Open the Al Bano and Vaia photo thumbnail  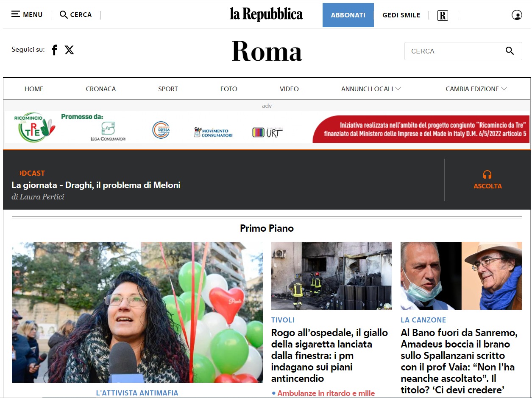click(461, 275)
